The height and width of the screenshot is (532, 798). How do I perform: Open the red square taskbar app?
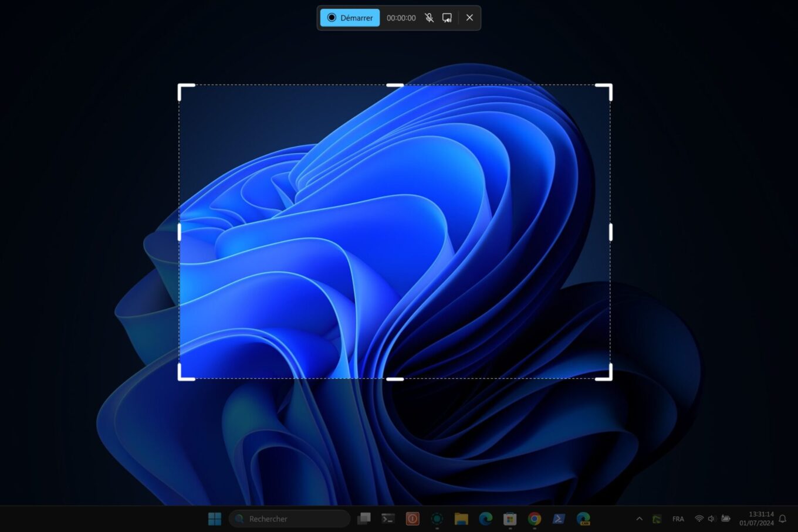[x=412, y=519]
